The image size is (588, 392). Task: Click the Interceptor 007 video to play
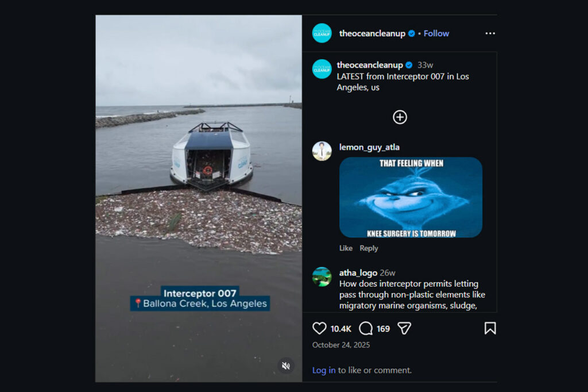point(199,199)
